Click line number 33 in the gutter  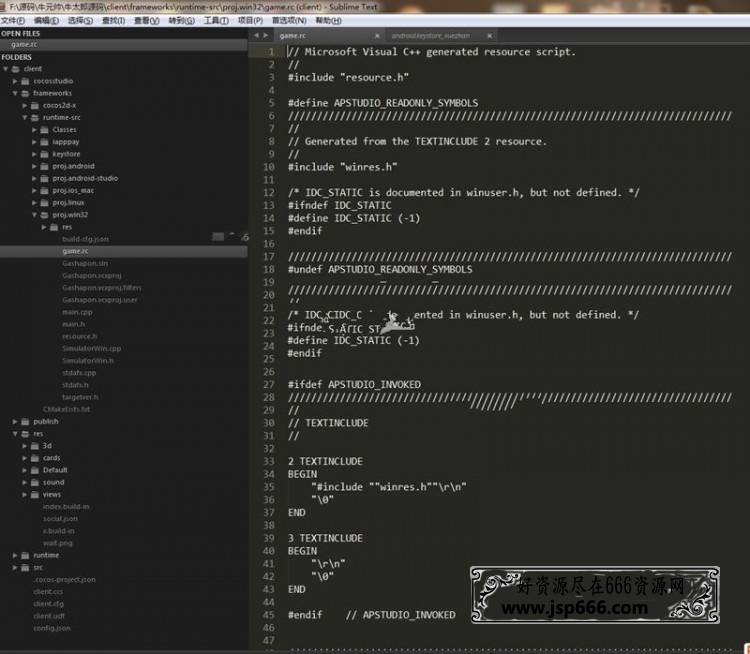[x=269, y=461]
